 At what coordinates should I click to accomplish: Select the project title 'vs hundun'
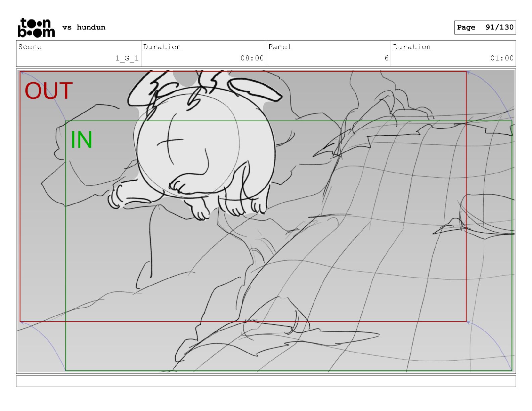tap(84, 28)
